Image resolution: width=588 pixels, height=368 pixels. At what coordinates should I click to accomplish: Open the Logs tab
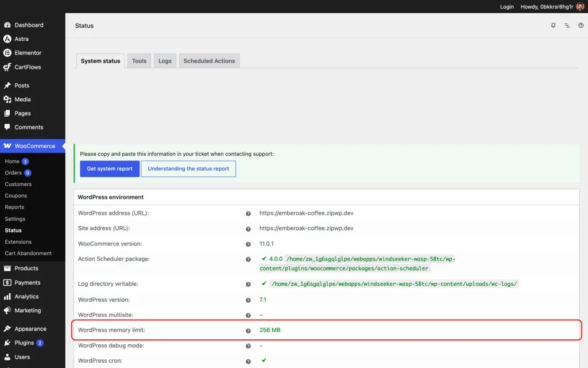165,61
